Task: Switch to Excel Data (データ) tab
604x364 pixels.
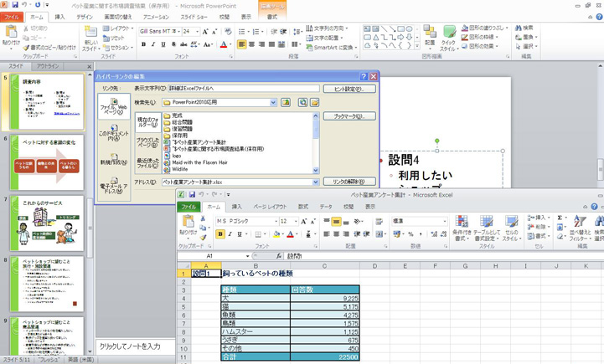Action: (326, 207)
